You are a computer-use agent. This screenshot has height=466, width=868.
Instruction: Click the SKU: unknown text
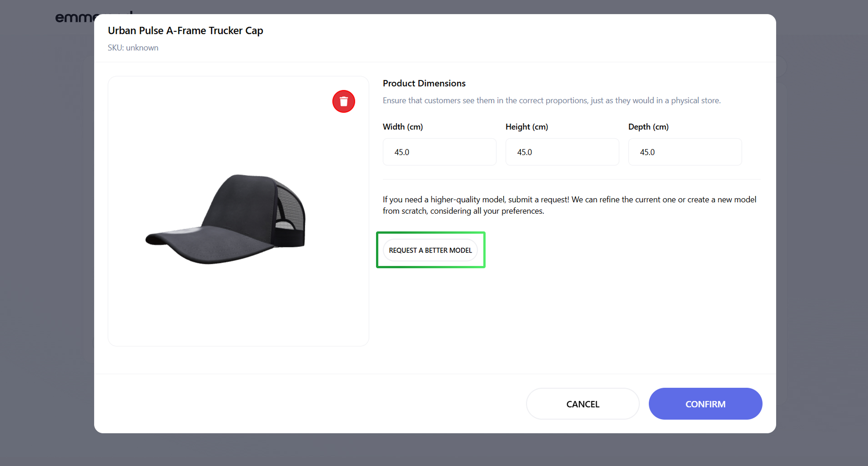point(133,48)
